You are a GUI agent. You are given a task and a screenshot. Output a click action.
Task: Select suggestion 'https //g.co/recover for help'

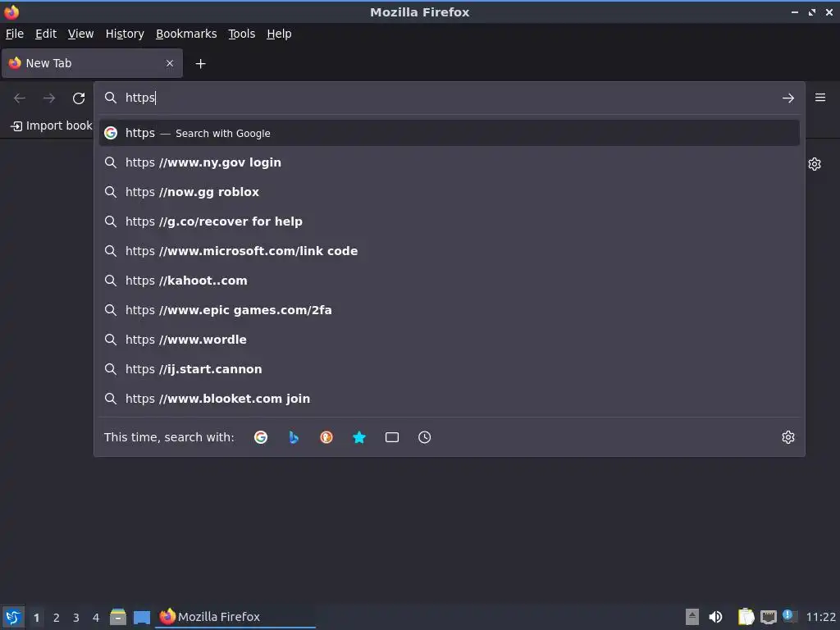coord(449,221)
